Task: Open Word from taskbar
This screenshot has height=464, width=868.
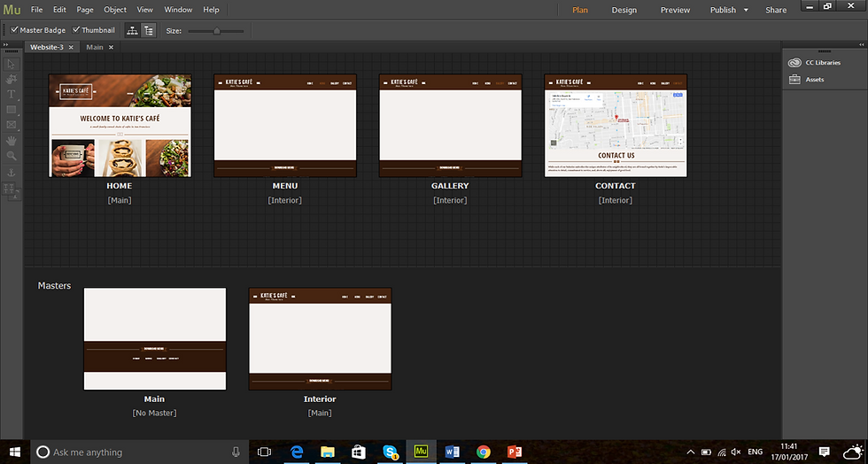Action: [x=453, y=452]
